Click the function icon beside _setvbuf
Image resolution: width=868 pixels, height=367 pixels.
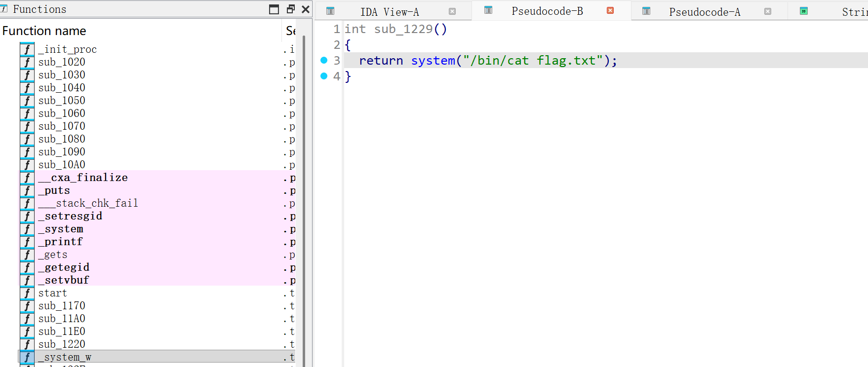coord(27,280)
